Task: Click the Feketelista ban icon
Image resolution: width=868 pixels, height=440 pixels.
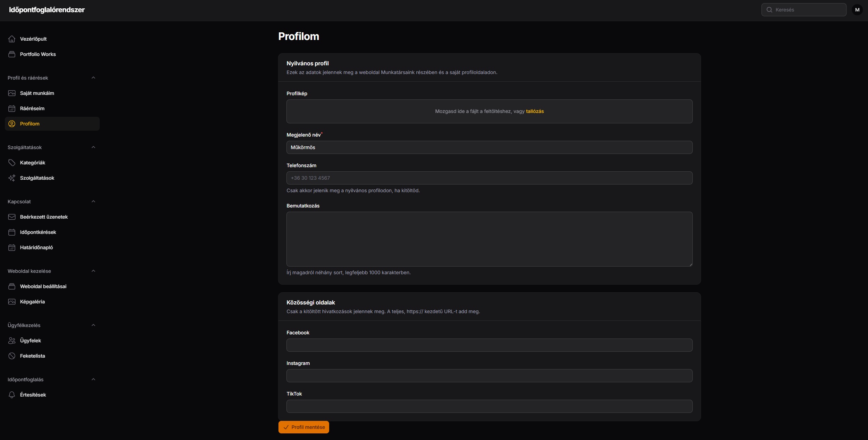Action: coord(12,356)
